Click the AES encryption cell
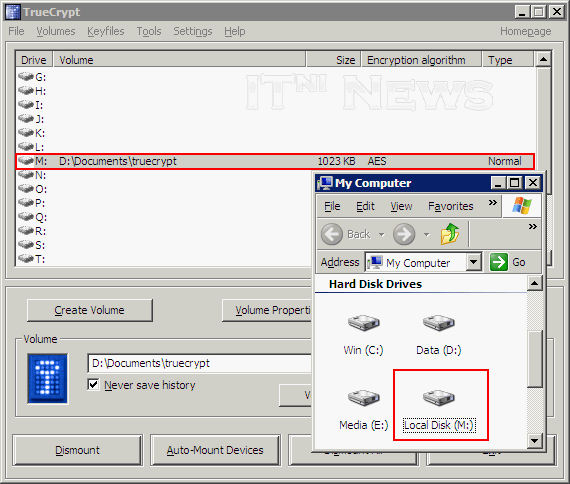 coord(377,161)
